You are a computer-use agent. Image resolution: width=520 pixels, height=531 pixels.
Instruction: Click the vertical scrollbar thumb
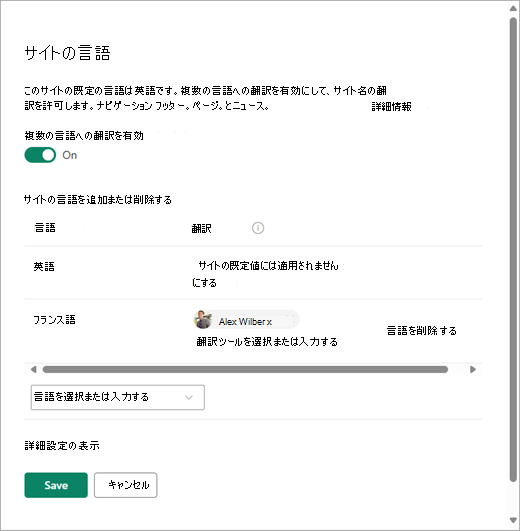(513, 249)
